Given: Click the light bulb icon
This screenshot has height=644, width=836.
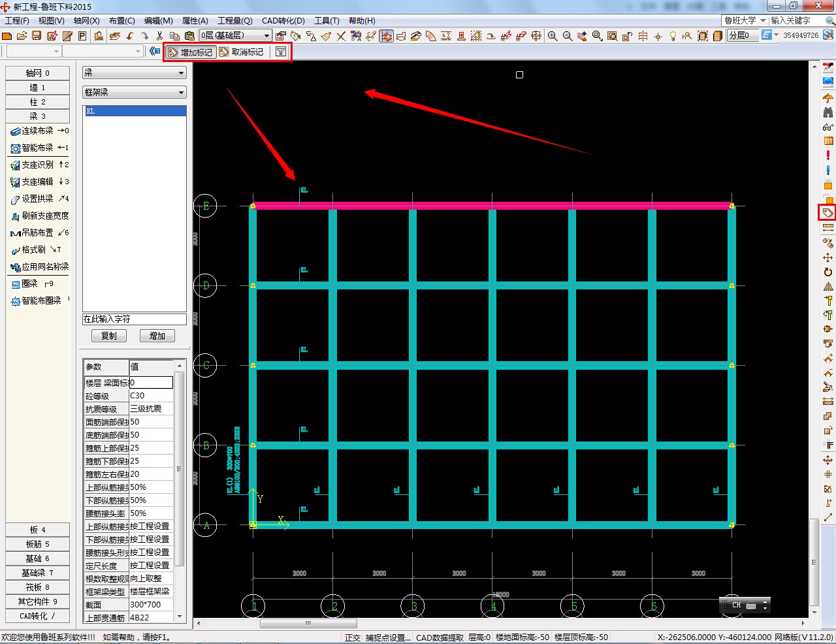Looking at the screenshot, I should (673, 36).
